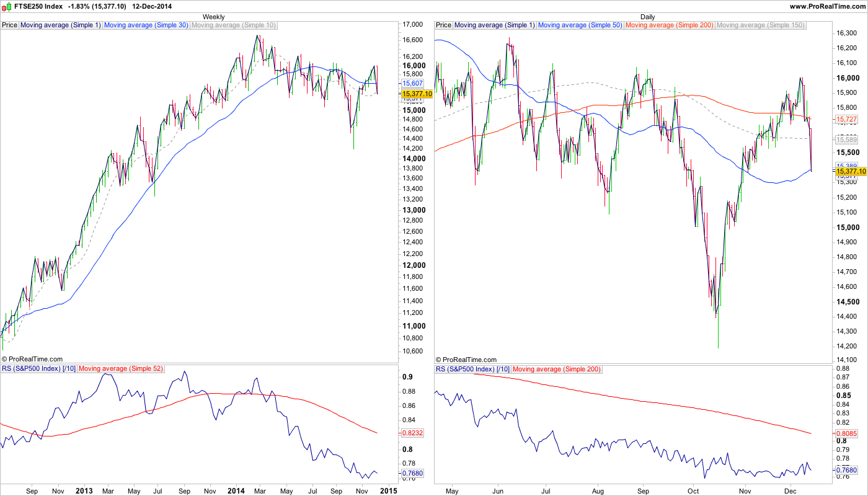
Task: Click Moving average (Simple 1) legend in Daily chart
Action: [x=495, y=25]
